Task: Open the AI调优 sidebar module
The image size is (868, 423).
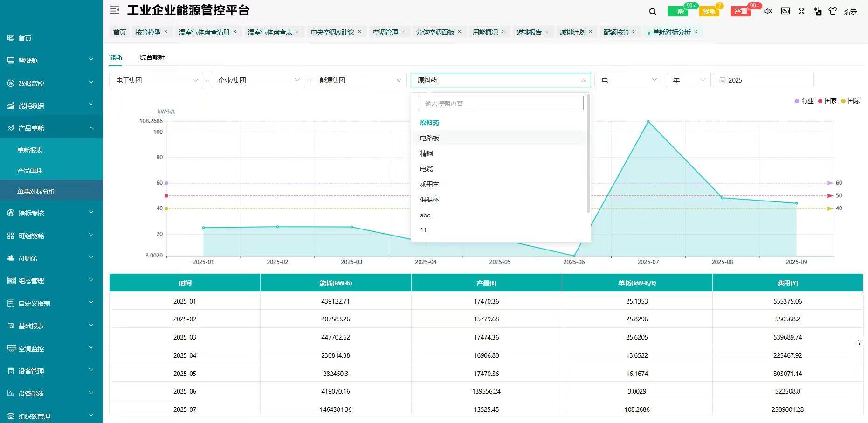Action: click(28, 258)
